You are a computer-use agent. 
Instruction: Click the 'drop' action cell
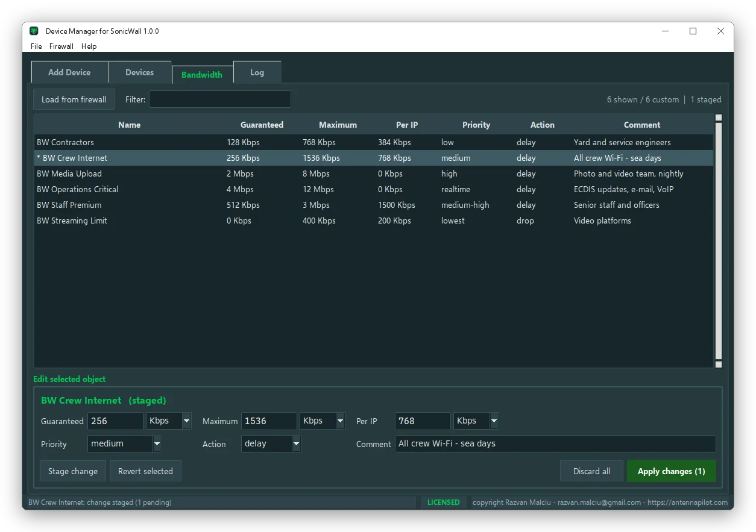[x=525, y=221]
